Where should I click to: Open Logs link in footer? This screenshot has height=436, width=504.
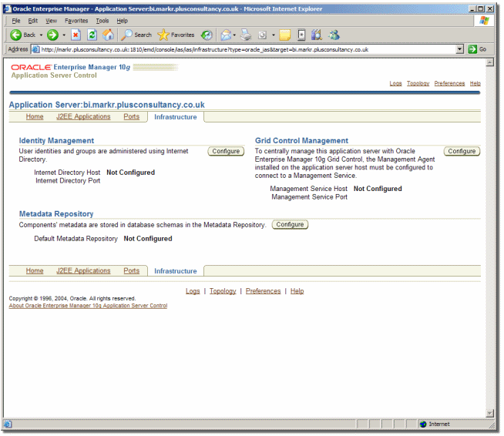[x=193, y=291]
